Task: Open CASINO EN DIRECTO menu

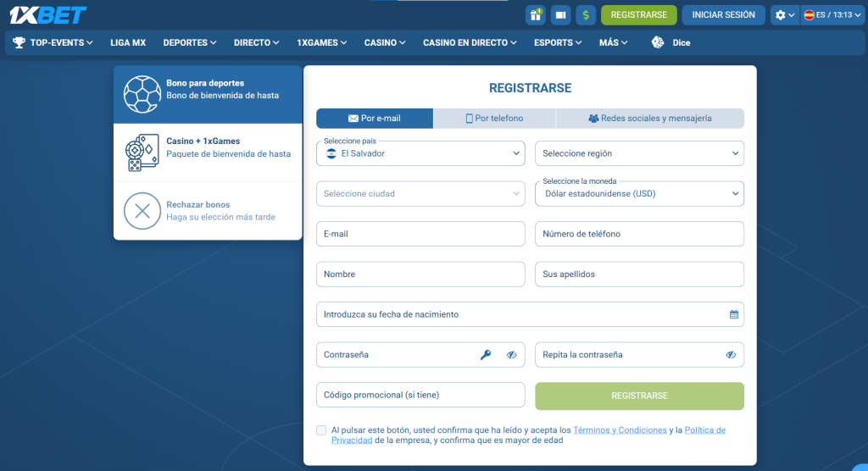Action: (470, 42)
